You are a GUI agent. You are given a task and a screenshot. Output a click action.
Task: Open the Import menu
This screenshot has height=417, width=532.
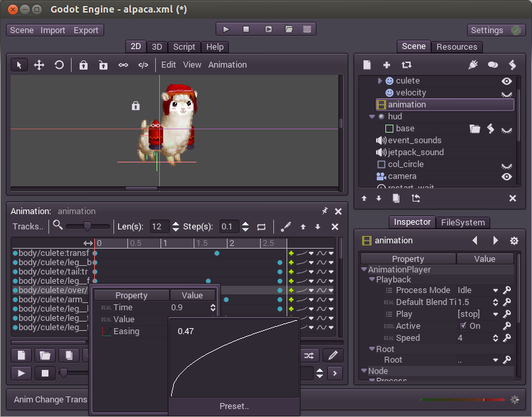pyautogui.click(x=53, y=30)
